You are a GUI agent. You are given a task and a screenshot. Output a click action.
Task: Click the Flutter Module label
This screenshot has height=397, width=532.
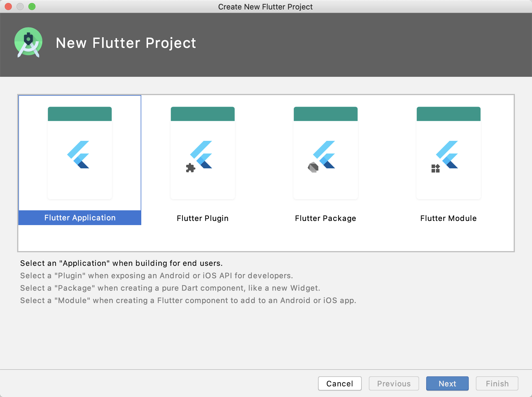(x=448, y=218)
